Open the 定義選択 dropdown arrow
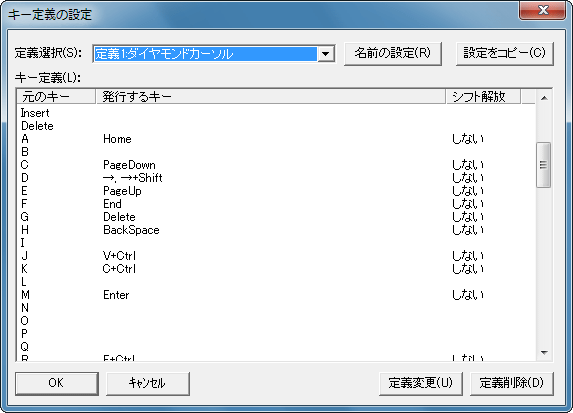573x413 pixels. (326, 54)
